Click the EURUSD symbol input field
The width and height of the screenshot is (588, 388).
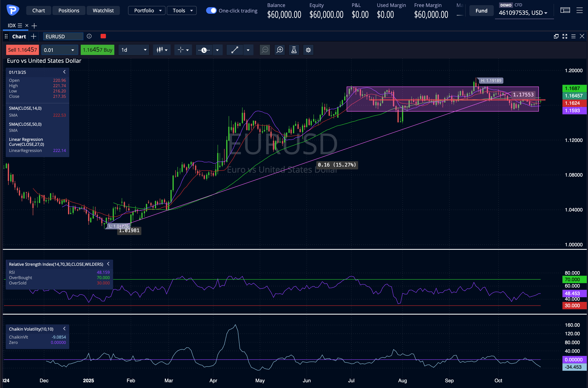[x=63, y=36]
